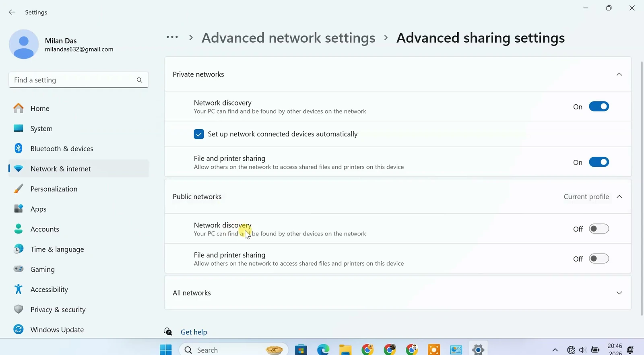Click the Get help headset icon
The width and height of the screenshot is (644, 355).
coord(168,332)
